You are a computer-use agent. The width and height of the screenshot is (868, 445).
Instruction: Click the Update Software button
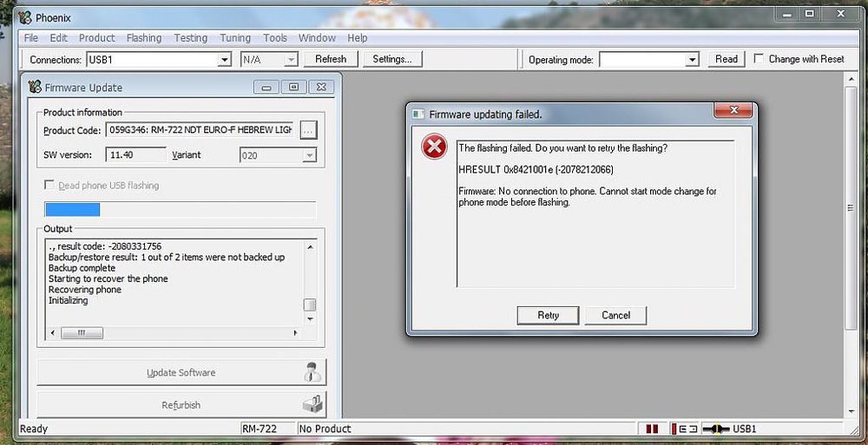click(x=181, y=372)
